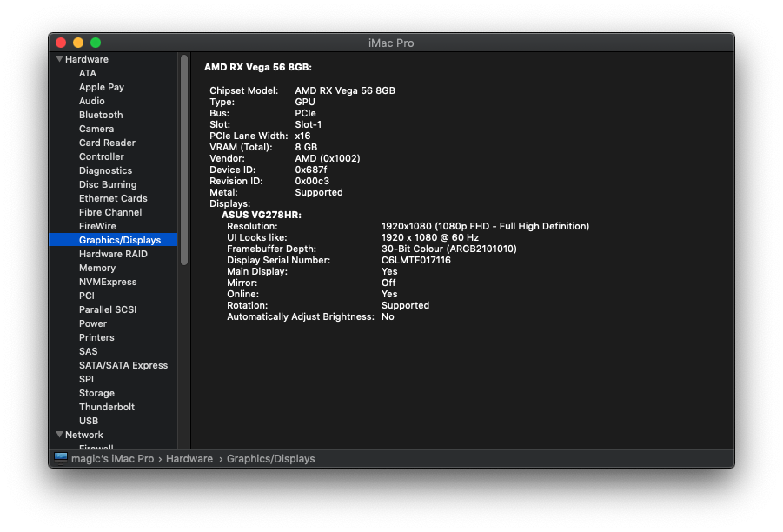The width and height of the screenshot is (783, 532).
Task: Close the iMac Pro window
Action: [61, 43]
